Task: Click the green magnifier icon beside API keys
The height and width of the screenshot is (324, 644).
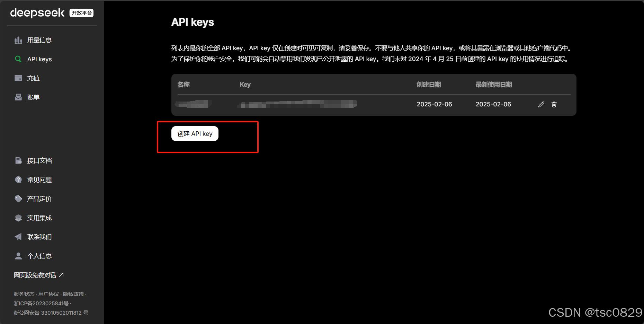Action: coord(18,59)
